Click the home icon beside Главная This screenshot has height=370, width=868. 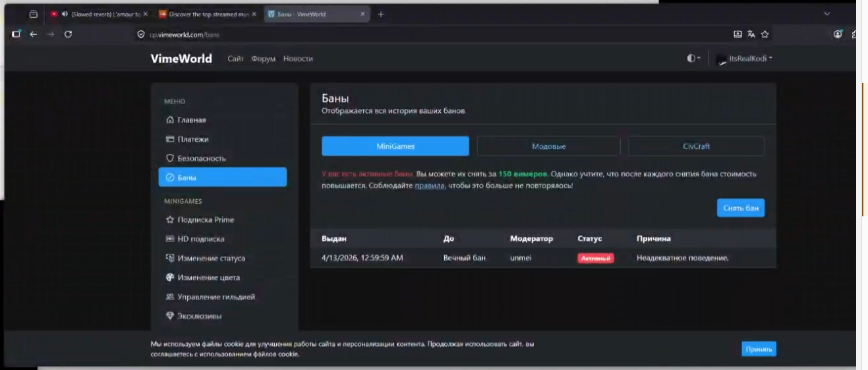click(170, 120)
